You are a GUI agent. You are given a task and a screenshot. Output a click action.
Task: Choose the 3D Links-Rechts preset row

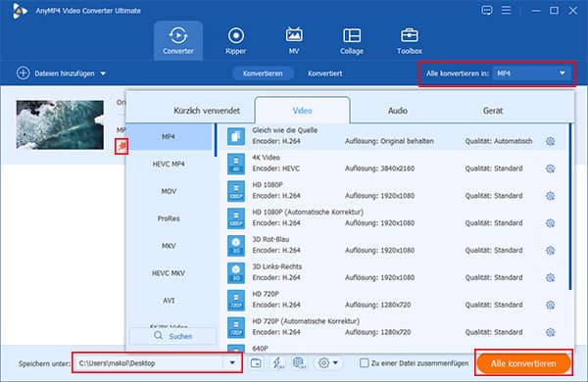coord(392,272)
